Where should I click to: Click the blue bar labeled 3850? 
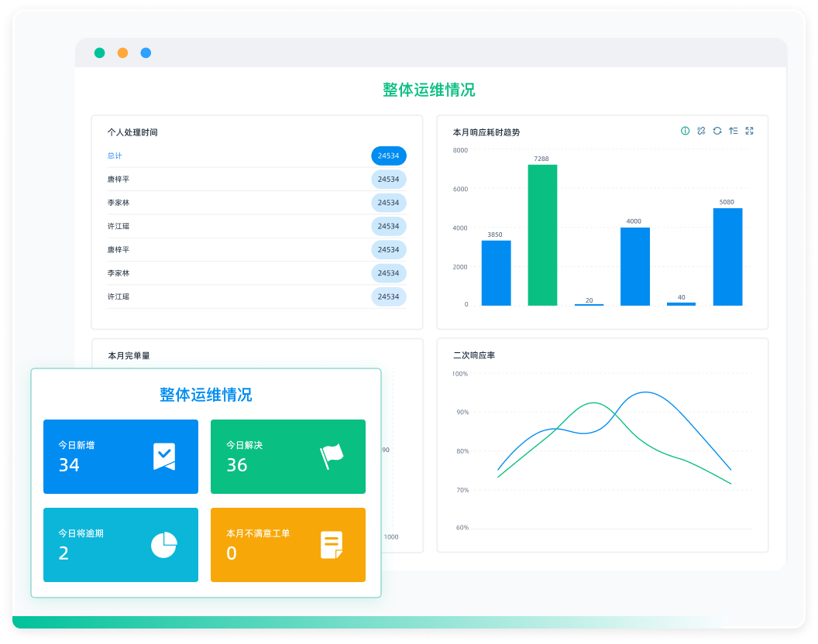496,272
